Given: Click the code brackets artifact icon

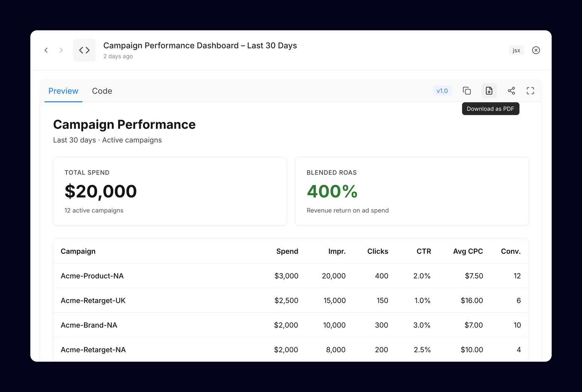Looking at the screenshot, I should (x=84, y=50).
